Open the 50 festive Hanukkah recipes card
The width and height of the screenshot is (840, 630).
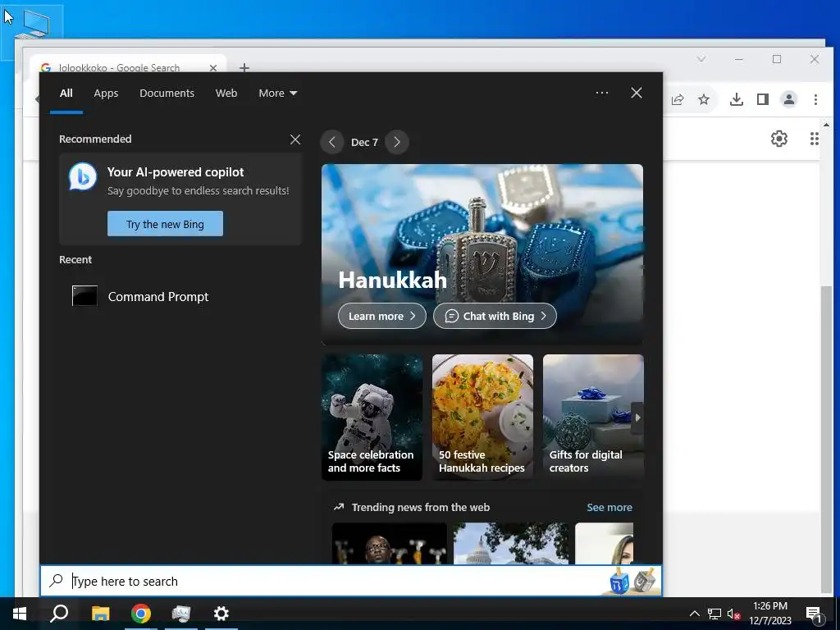tap(482, 417)
